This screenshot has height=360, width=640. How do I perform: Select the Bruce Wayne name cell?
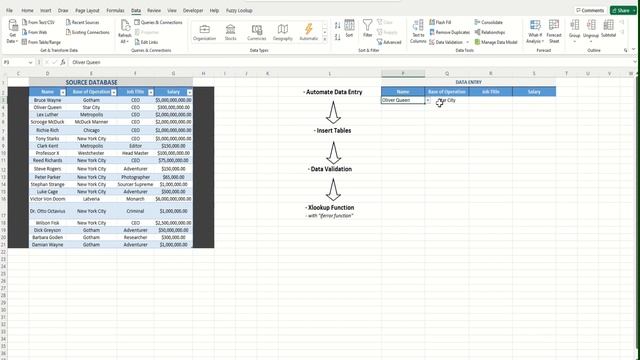tap(47, 100)
